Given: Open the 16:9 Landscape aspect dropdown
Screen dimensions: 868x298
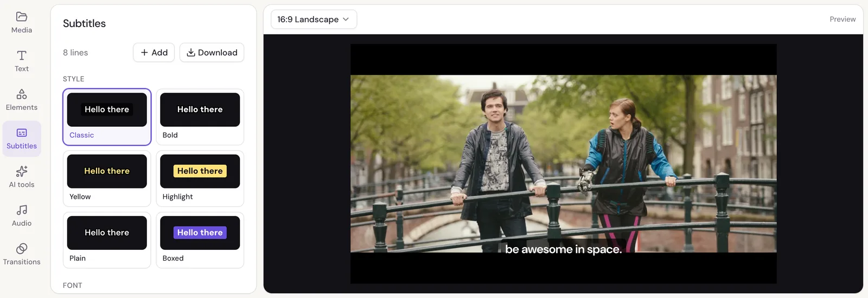Looking at the screenshot, I should pyautogui.click(x=314, y=20).
